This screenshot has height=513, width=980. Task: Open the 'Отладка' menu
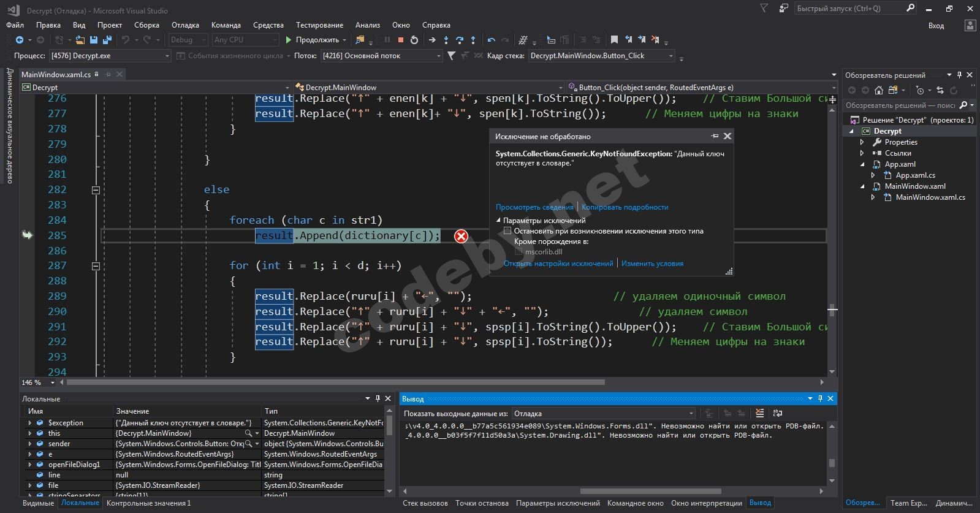(185, 25)
